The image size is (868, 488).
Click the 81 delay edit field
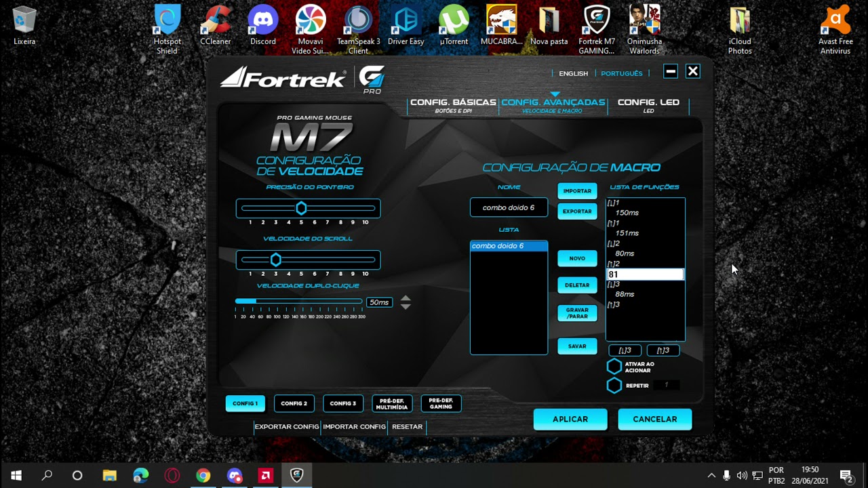point(645,274)
